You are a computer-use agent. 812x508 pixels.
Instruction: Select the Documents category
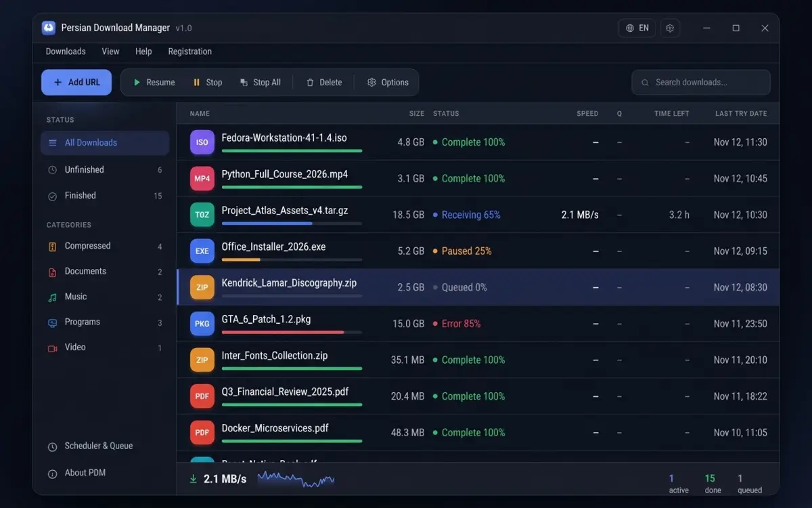105,272
